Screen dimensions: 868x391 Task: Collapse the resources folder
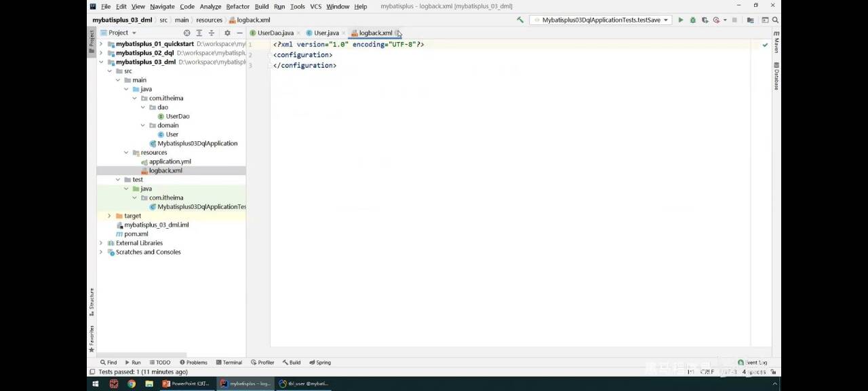tap(126, 153)
